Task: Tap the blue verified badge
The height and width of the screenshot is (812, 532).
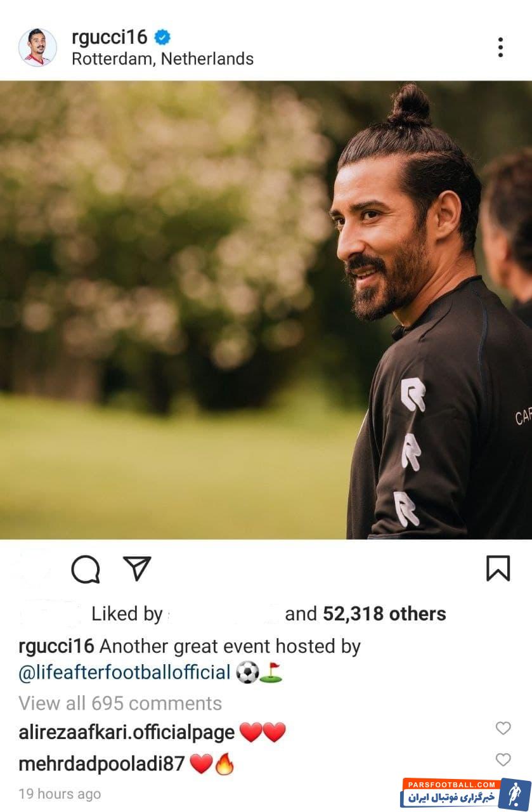Action: (x=163, y=37)
